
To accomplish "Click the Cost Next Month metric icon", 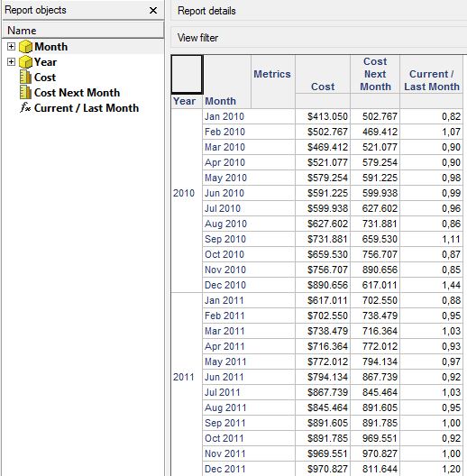I will click(25, 92).
